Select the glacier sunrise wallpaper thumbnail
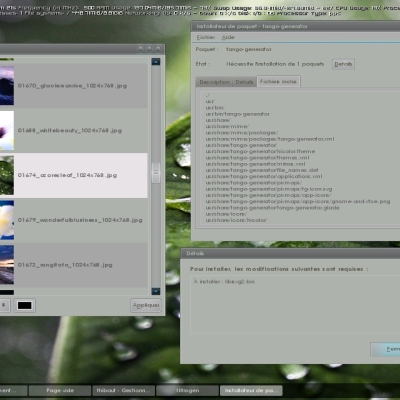Image resolution: width=400 pixels, height=400 pixels. pyautogui.click(x=7, y=86)
